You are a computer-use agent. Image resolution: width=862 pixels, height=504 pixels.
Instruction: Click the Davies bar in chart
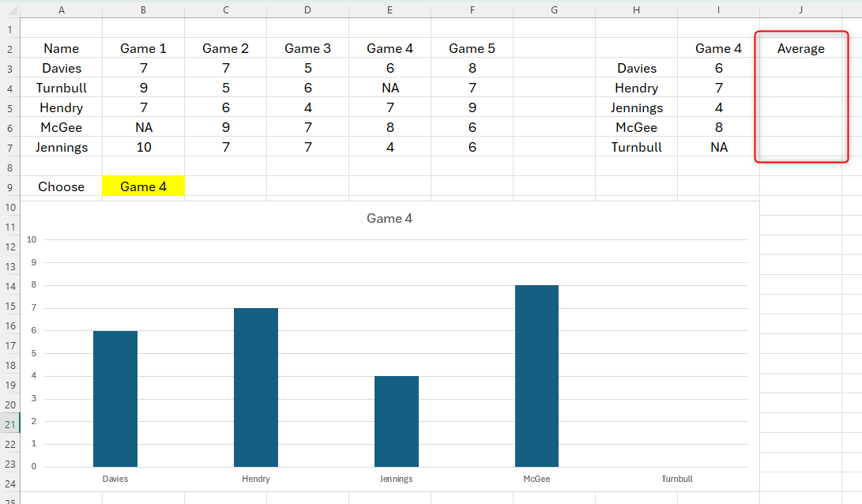[x=115, y=398]
